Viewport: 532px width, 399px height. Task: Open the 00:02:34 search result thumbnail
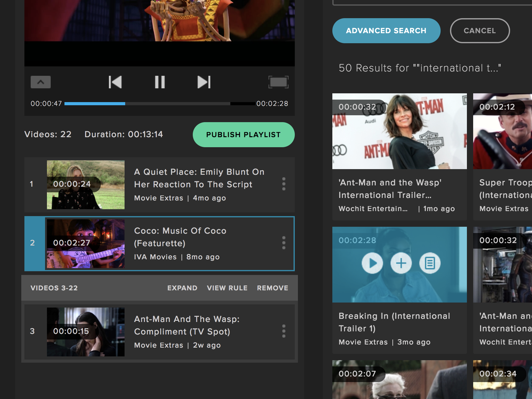(x=503, y=380)
